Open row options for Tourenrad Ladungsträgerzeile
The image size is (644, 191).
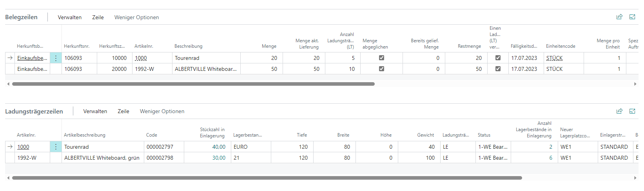(x=56, y=147)
